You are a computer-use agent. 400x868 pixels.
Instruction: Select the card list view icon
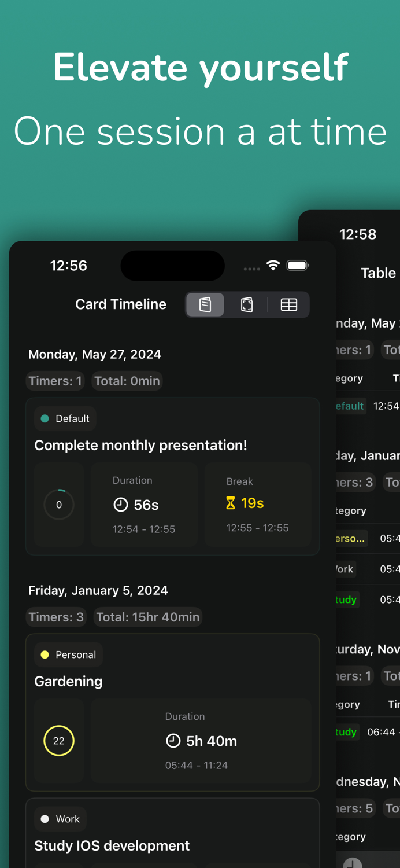pos(205,304)
